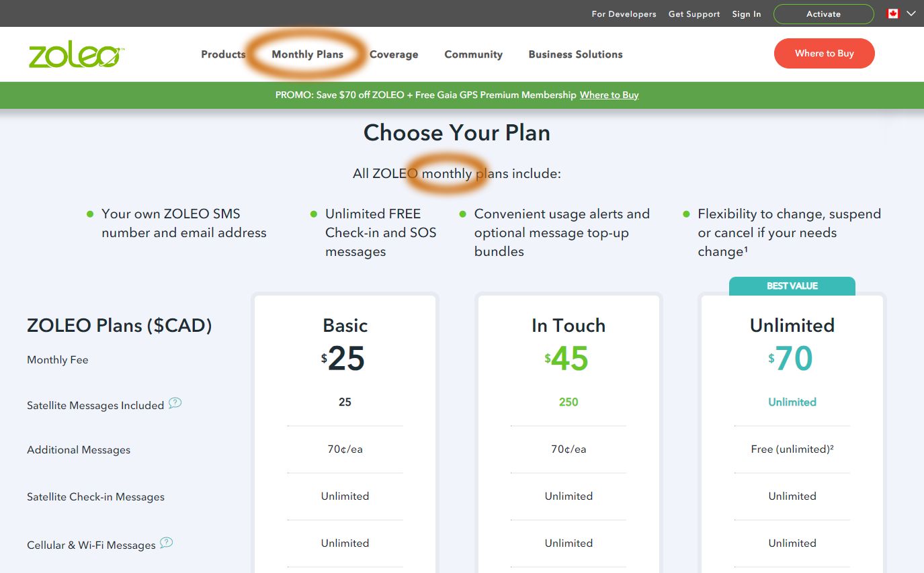924x573 pixels.
Task: Click the $70 Unlimited monthly fee
Action: tap(791, 359)
